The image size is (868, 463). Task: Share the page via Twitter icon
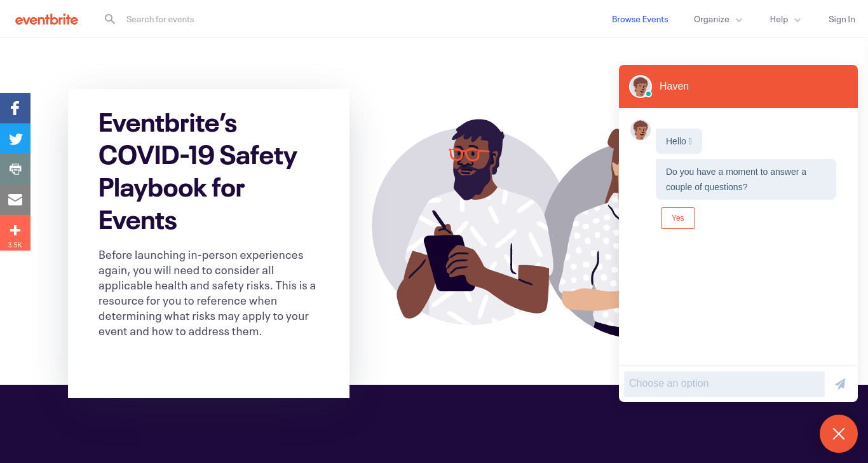pyautogui.click(x=15, y=139)
